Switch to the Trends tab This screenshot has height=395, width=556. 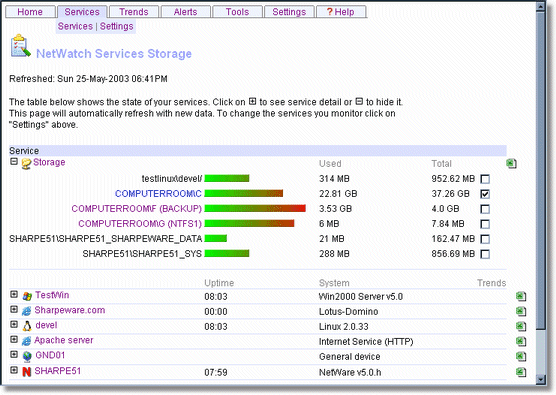134,12
